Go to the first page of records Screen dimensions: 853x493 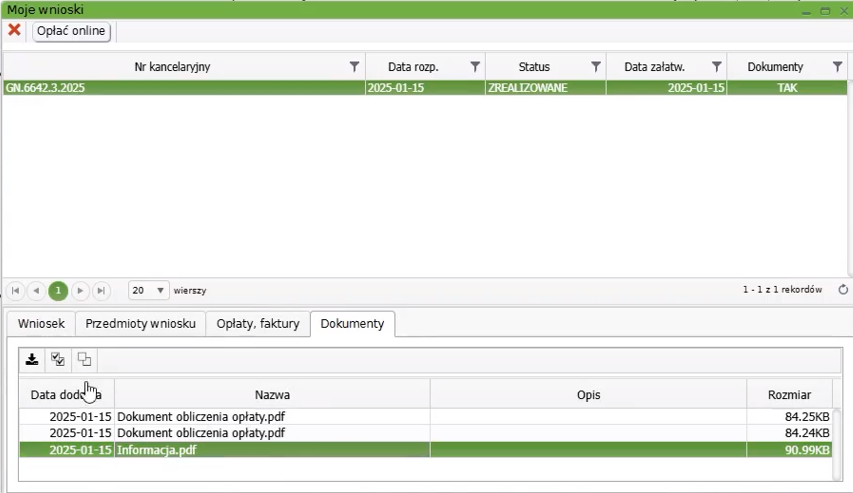point(15,291)
